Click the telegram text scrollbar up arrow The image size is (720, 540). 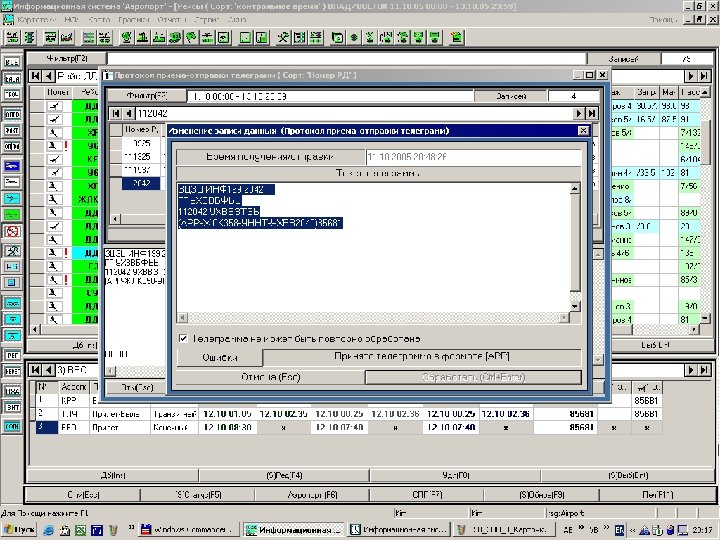tap(574, 189)
